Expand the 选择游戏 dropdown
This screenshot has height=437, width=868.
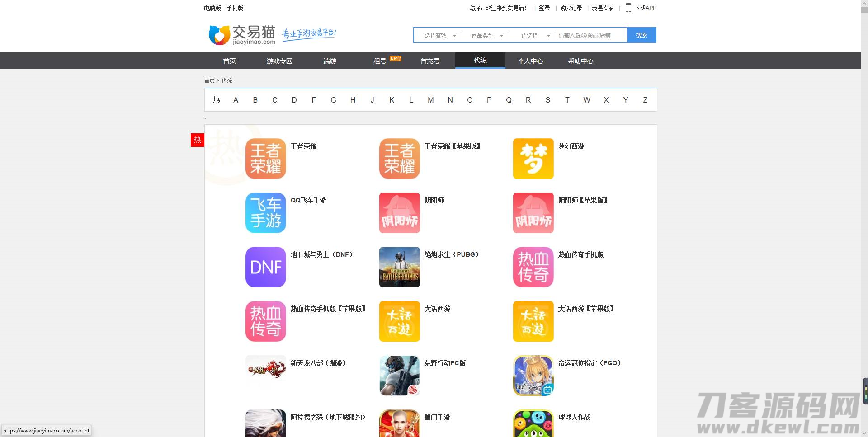coord(438,35)
